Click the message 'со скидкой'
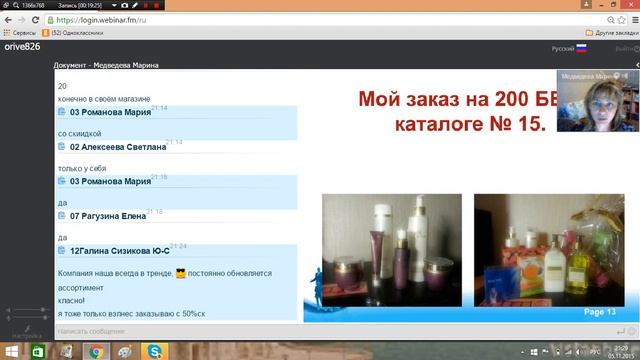 click(x=80, y=133)
